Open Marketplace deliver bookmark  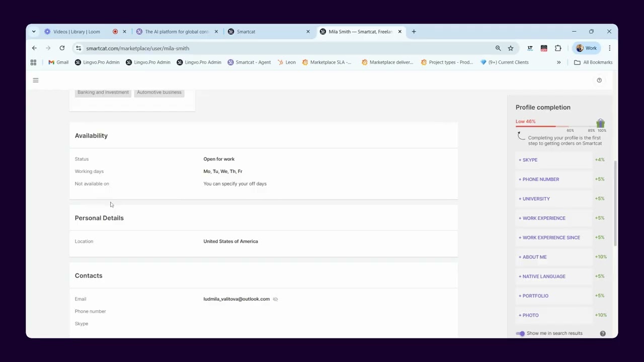(387, 62)
